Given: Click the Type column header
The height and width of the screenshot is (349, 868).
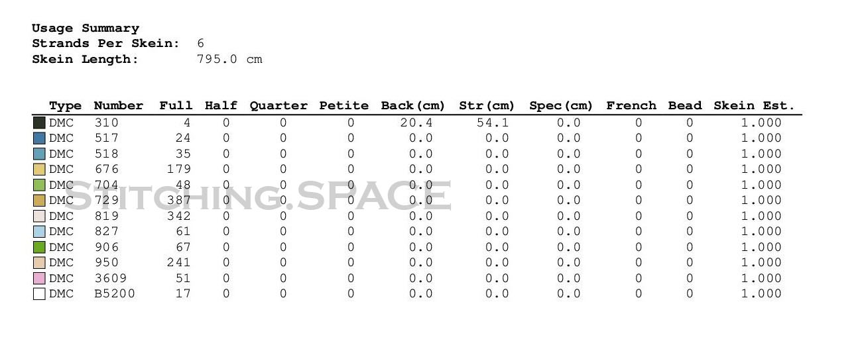Looking at the screenshot, I should [x=65, y=106].
